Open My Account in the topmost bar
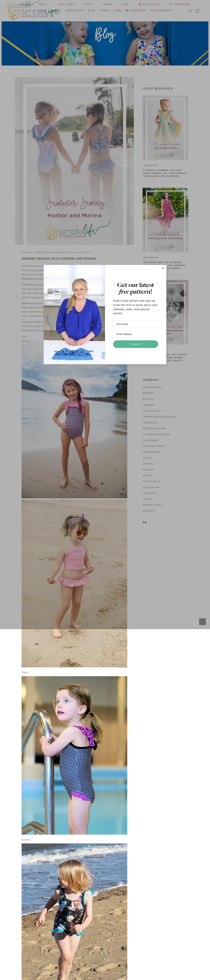 pos(149,4)
